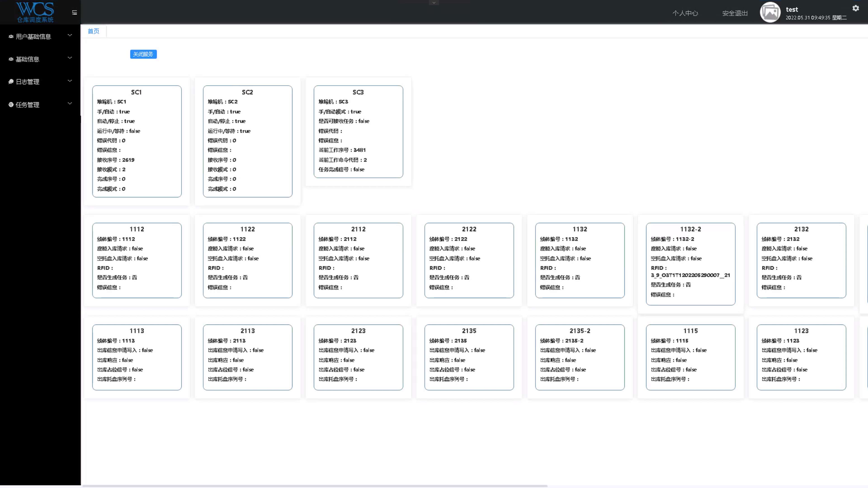Switch to the 首页 tab
The height and width of the screenshot is (488, 868).
click(x=94, y=31)
